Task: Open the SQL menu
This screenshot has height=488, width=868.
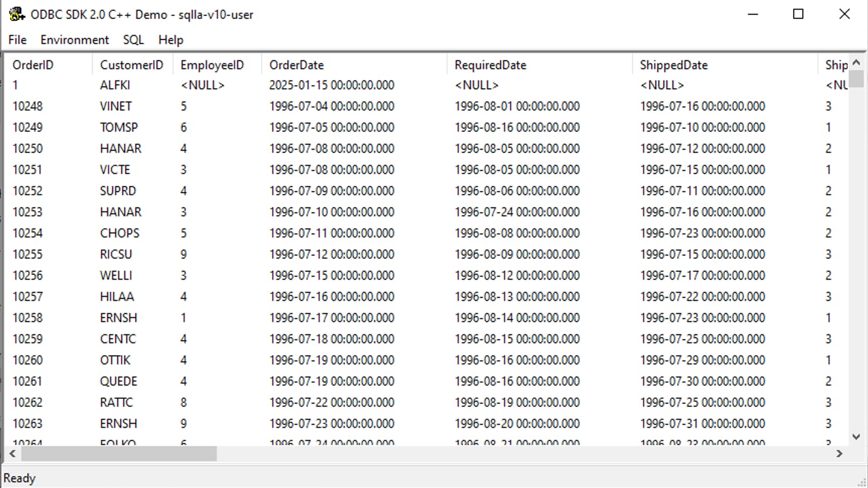Action: point(133,40)
